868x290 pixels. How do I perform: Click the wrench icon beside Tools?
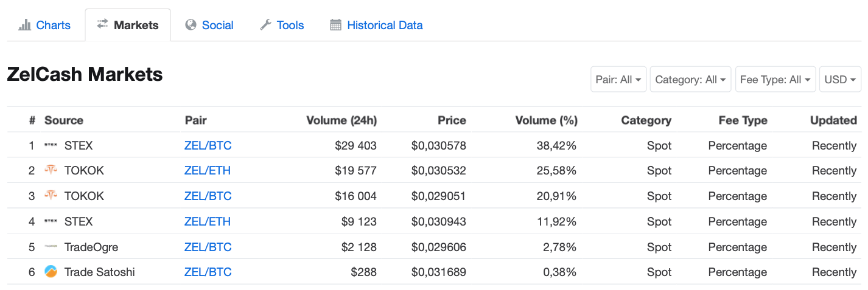point(265,25)
